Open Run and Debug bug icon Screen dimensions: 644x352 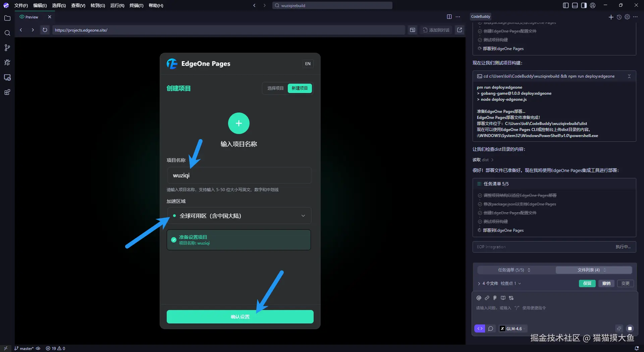pyautogui.click(x=7, y=62)
